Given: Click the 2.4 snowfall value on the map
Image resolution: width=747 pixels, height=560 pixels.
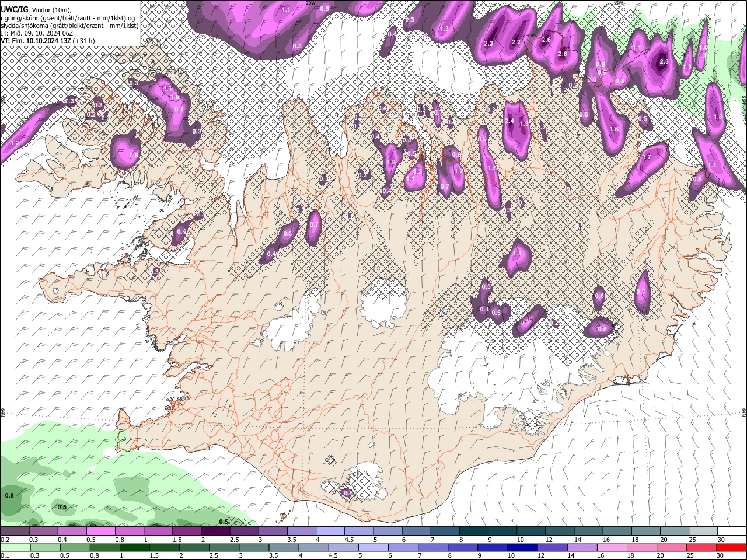Looking at the screenshot, I should pyautogui.click(x=509, y=121).
